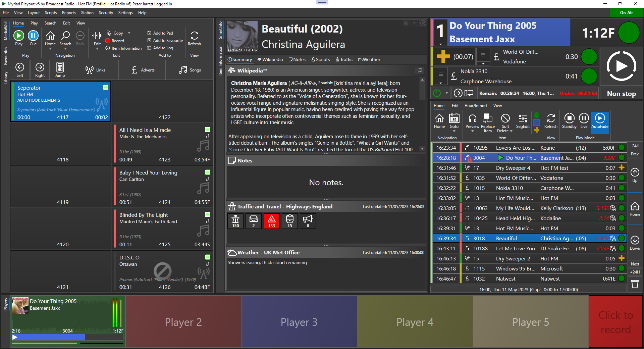Click Item Information
The height and width of the screenshot is (349, 644).
pos(123,48)
